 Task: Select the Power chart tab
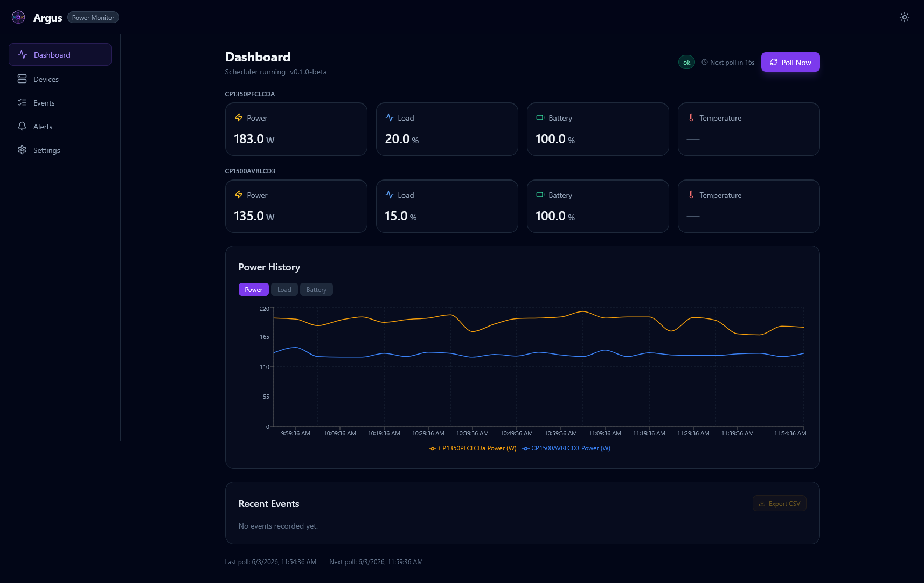(x=254, y=289)
